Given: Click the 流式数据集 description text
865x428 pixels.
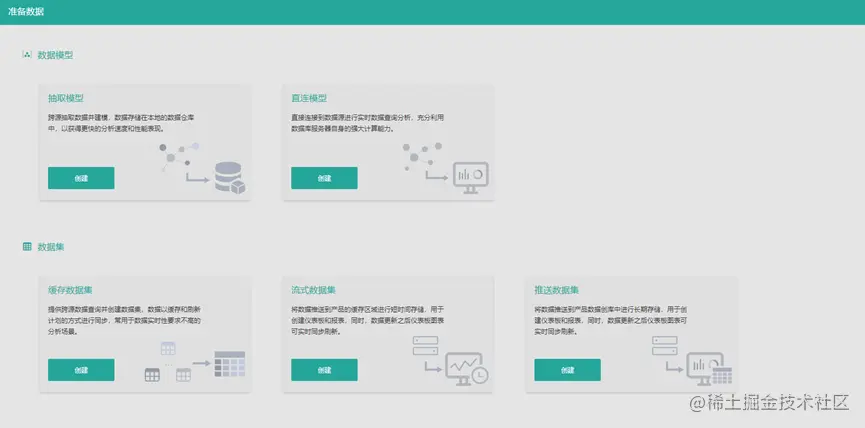Looking at the screenshot, I should (368, 320).
